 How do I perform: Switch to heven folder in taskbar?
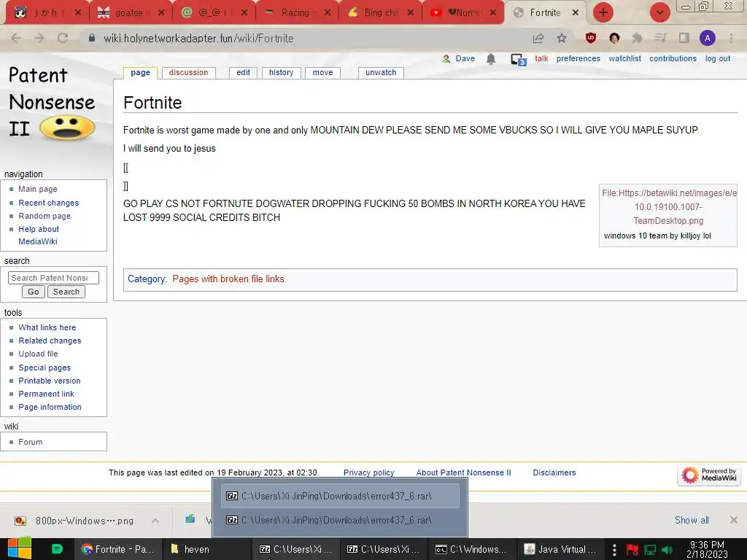click(206, 549)
